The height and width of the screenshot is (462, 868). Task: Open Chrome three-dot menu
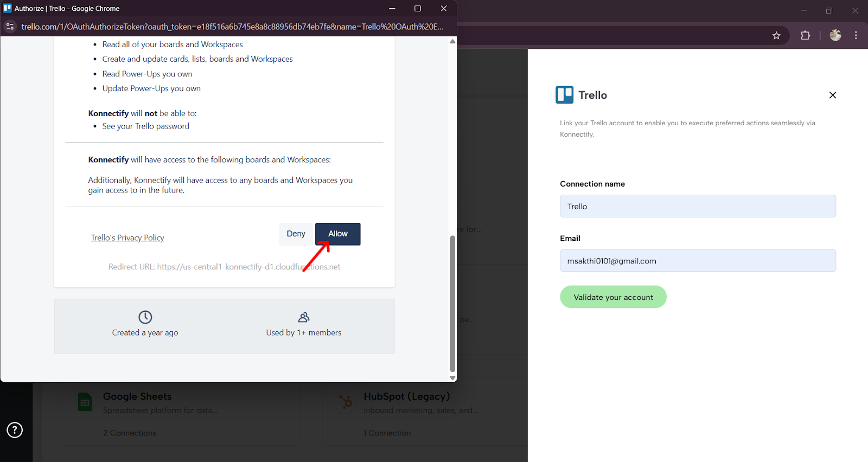[856, 35]
